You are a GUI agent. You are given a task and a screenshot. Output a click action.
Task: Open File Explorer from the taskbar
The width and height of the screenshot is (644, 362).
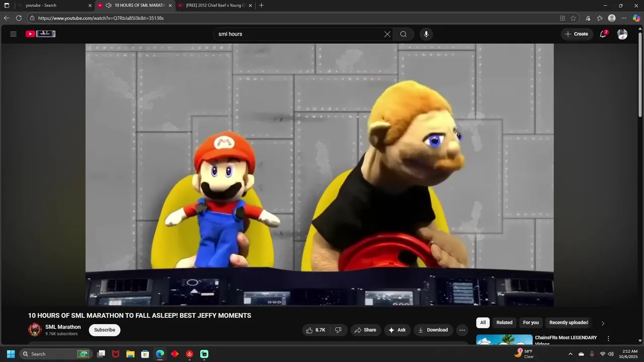[130, 354]
